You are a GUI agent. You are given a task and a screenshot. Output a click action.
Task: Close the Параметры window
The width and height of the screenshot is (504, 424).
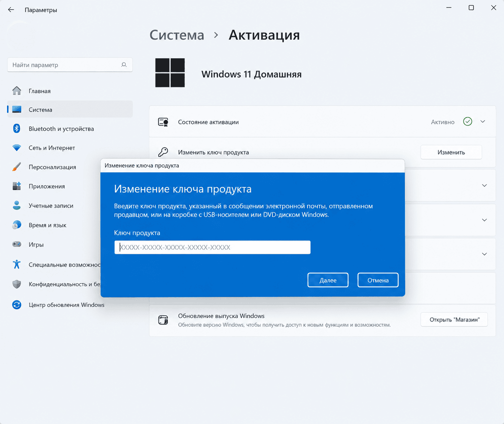tap(493, 8)
